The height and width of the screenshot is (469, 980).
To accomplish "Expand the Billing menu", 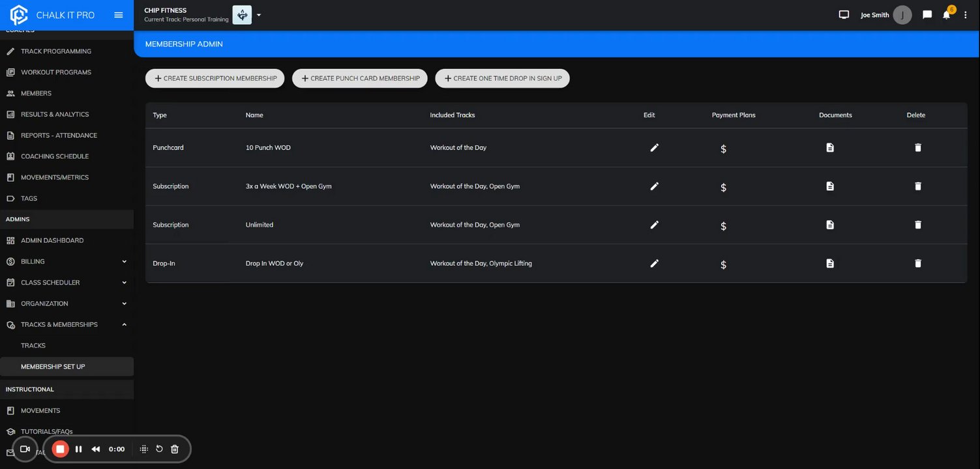I will click(x=124, y=262).
